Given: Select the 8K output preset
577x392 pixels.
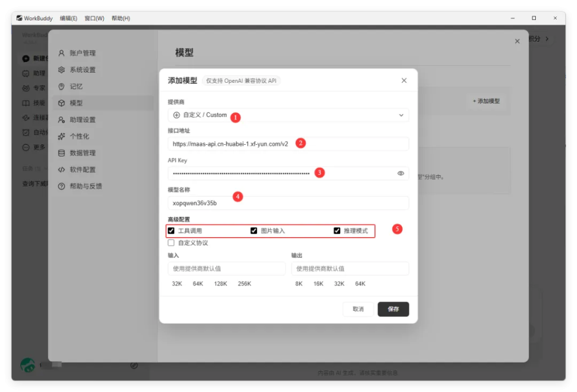Looking at the screenshot, I should pyautogui.click(x=299, y=283).
